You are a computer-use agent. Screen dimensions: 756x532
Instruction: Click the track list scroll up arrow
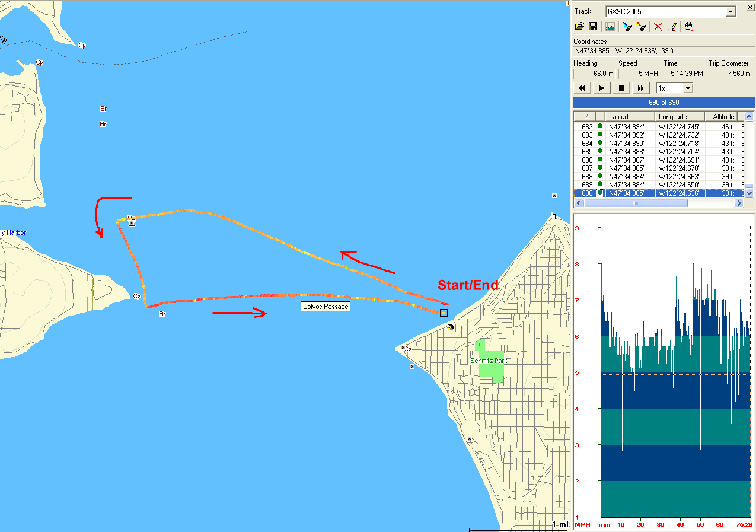749,117
